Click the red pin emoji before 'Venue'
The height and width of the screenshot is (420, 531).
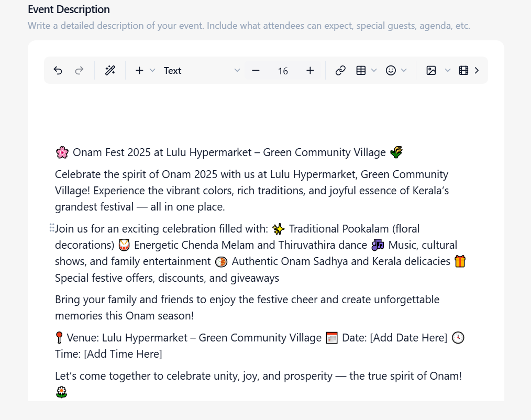click(x=59, y=338)
